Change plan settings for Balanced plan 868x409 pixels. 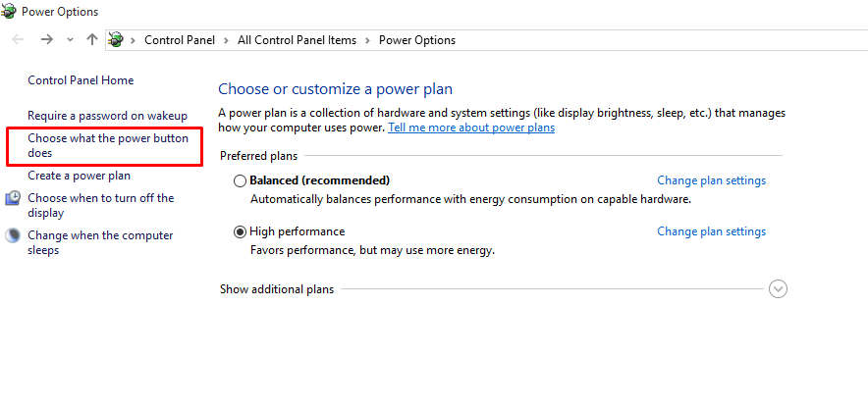pyautogui.click(x=711, y=180)
